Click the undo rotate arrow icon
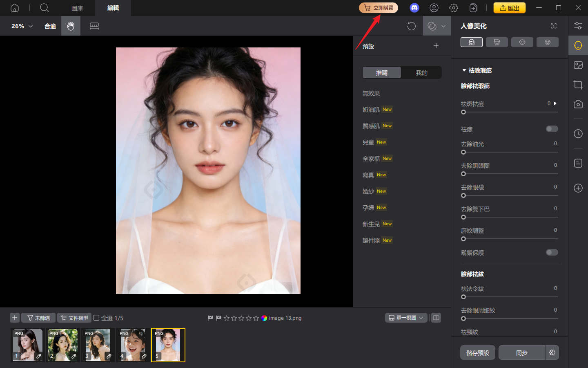Viewport: 588px width, 368px height. coord(411,26)
